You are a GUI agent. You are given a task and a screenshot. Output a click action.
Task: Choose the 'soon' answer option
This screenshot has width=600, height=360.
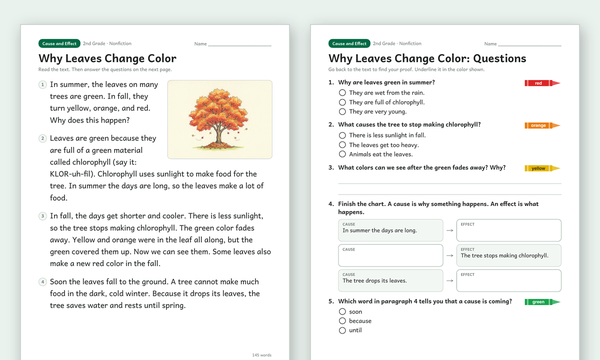[x=342, y=312]
